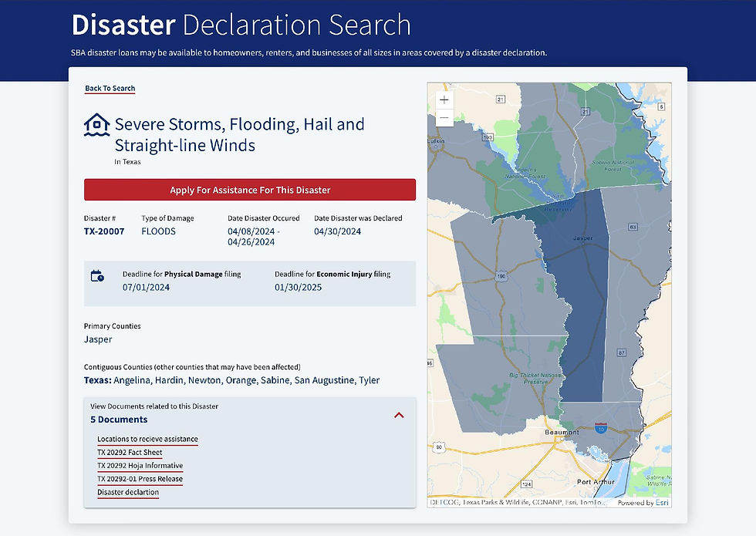Collapse the 5 Documents section chevron
The height and width of the screenshot is (536, 756).
[x=399, y=415]
